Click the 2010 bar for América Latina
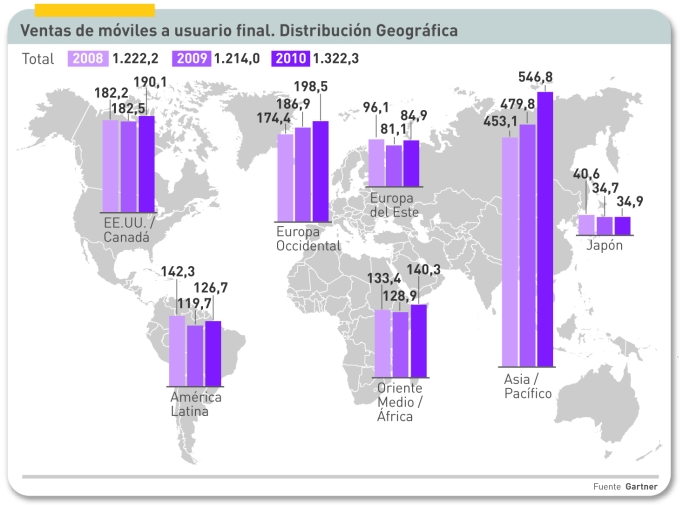The width and height of the screenshot is (680, 505). point(213,354)
